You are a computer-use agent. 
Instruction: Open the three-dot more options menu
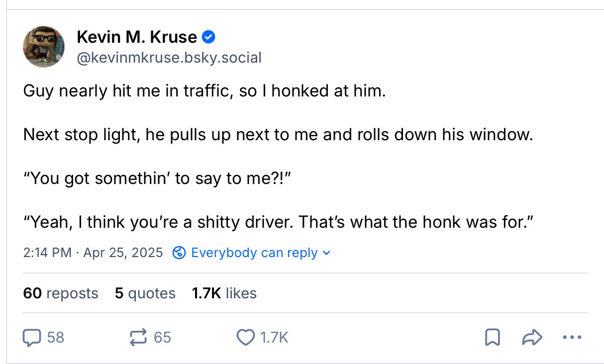pos(572,338)
